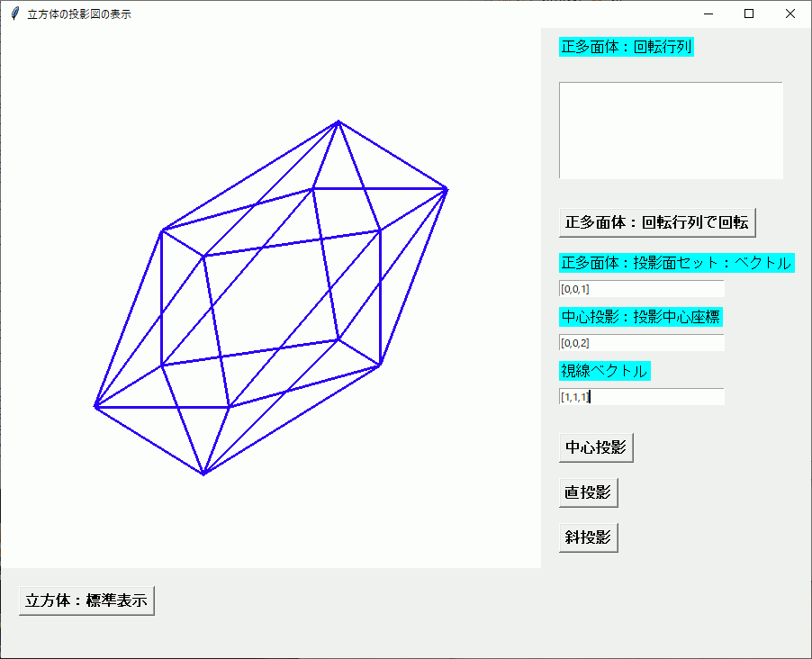The width and height of the screenshot is (812, 659).
Task: Close the 立方体の投影図の表示 window
Action: point(789,14)
